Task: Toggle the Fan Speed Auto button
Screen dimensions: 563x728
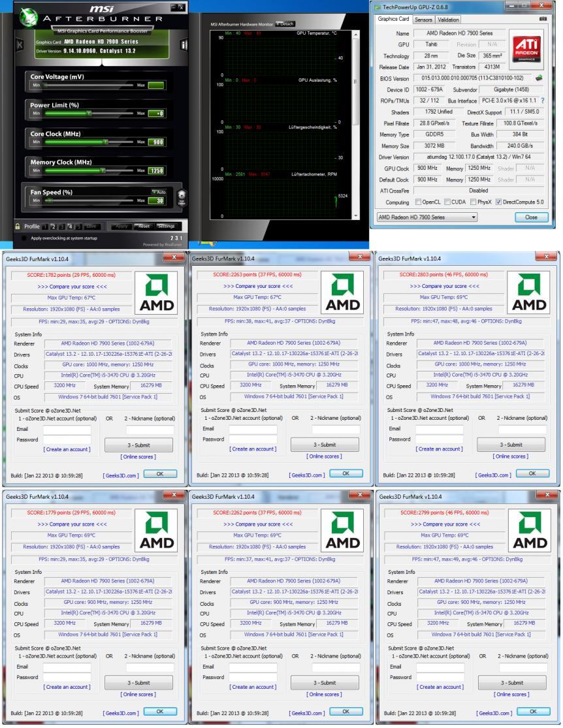Action: pos(159,192)
